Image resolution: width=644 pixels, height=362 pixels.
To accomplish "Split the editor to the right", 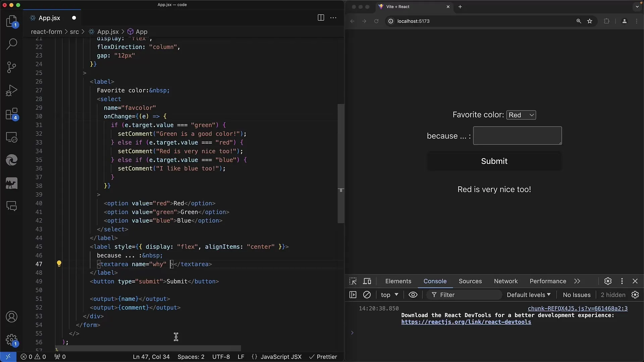I will pos(321,18).
